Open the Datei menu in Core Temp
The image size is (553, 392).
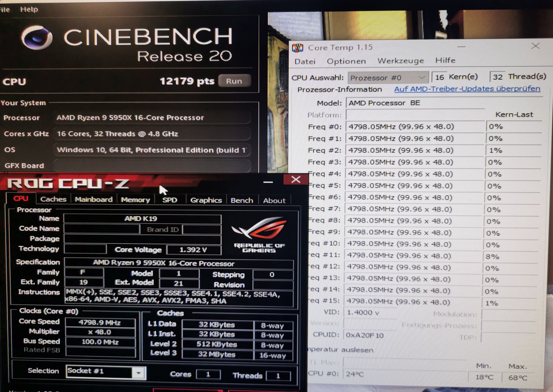[x=305, y=61]
